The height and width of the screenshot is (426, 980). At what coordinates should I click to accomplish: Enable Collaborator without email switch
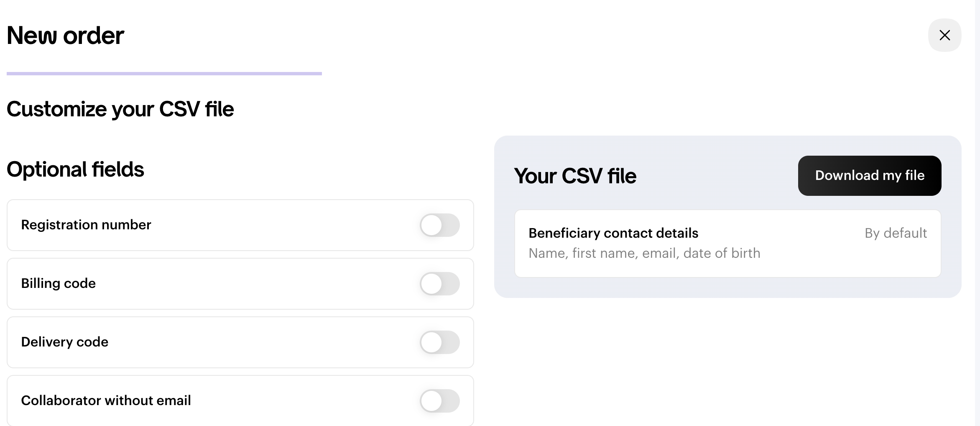click(440, 401)
